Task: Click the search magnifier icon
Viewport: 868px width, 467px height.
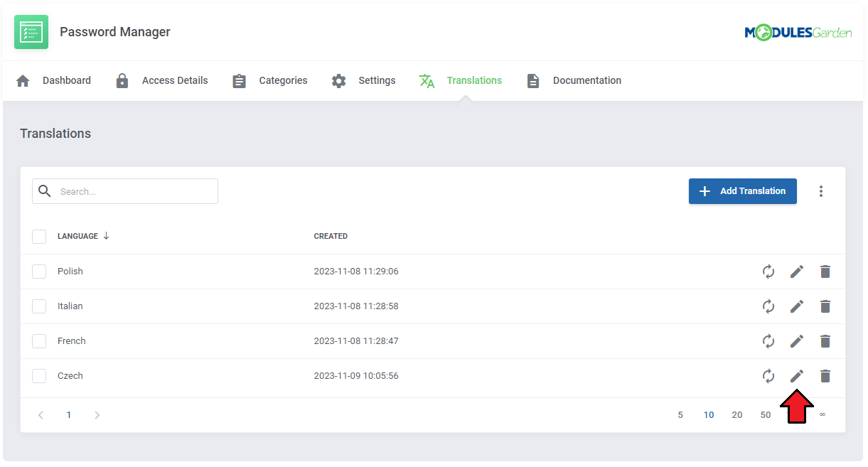Action: tap(45, 191)
